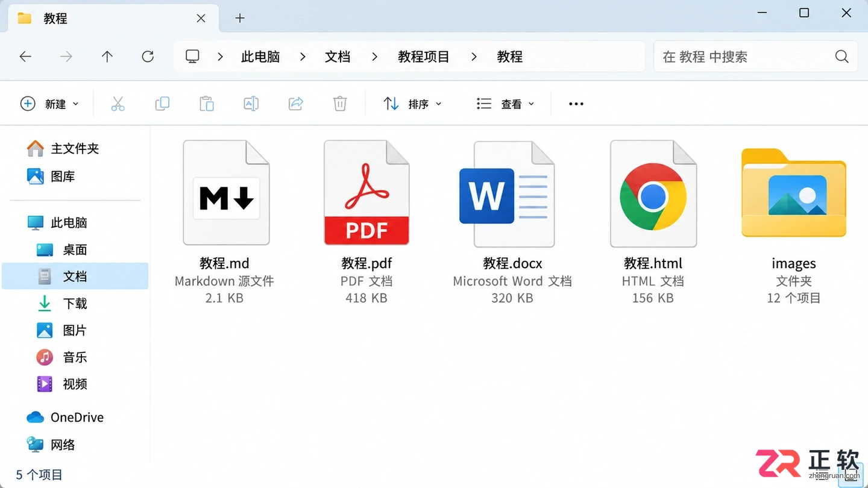
Task: Click the Delete trash bin icon
Action: point(340,104)
